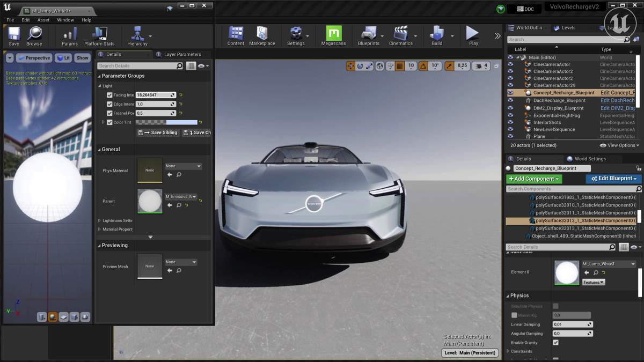Toggle the Enable Gravity checkbox
644x362 pixels.
555,343
